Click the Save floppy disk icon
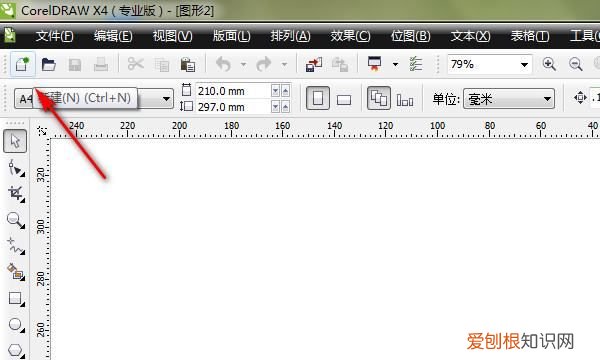Image resolution: width=600 pixels, height=360 pixels. click(75, 65)
